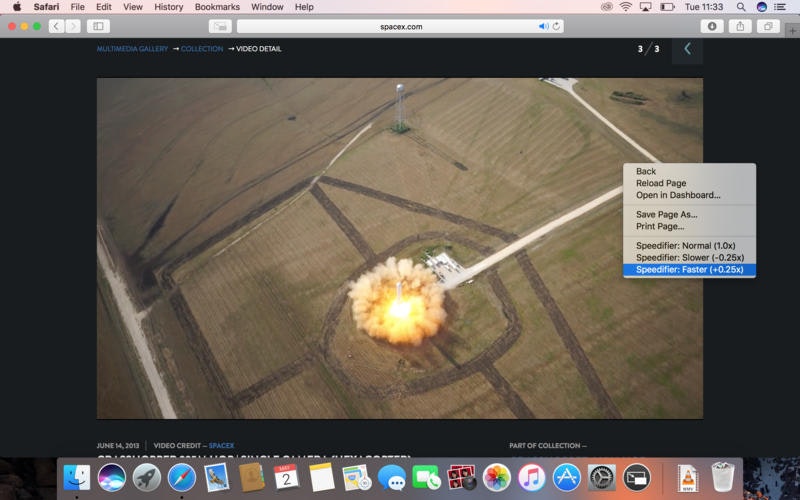
Task: Choose Back in context menu
Action: 689,171
